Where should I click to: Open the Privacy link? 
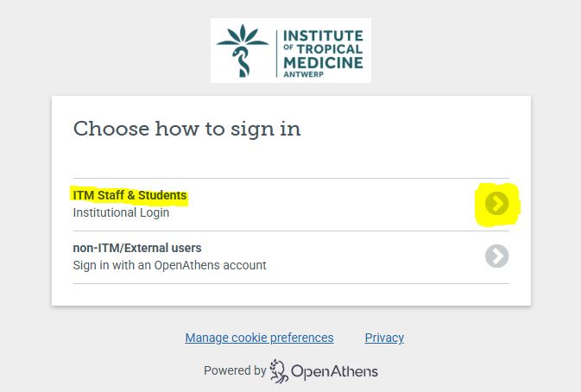pyautogui.click(x=384, y=338)
